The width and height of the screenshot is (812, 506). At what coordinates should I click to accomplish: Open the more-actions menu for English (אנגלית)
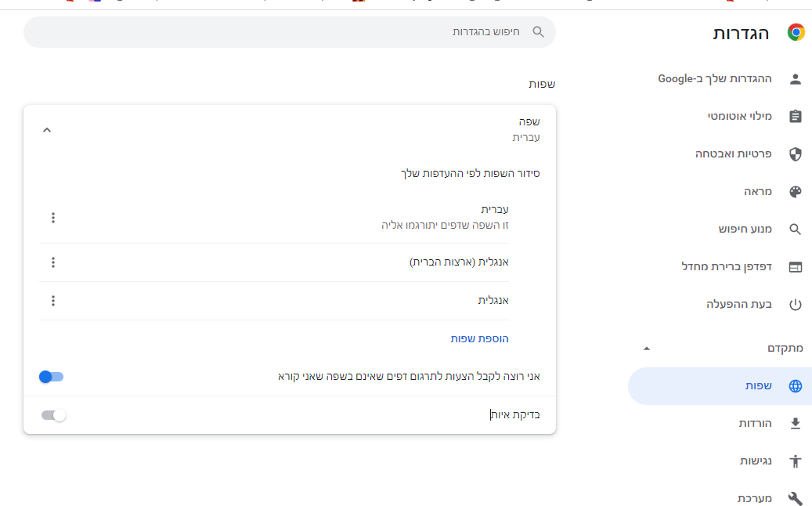click(x=53, y=301)
